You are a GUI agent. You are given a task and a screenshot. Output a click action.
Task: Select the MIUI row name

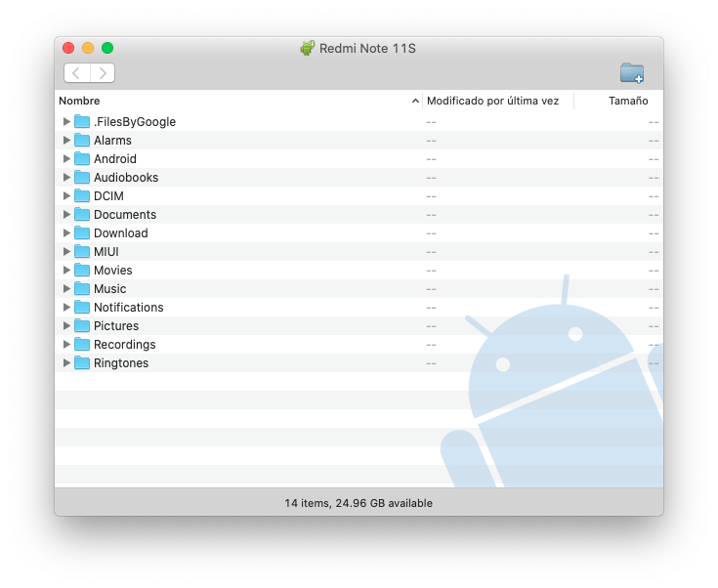point(106,251)
